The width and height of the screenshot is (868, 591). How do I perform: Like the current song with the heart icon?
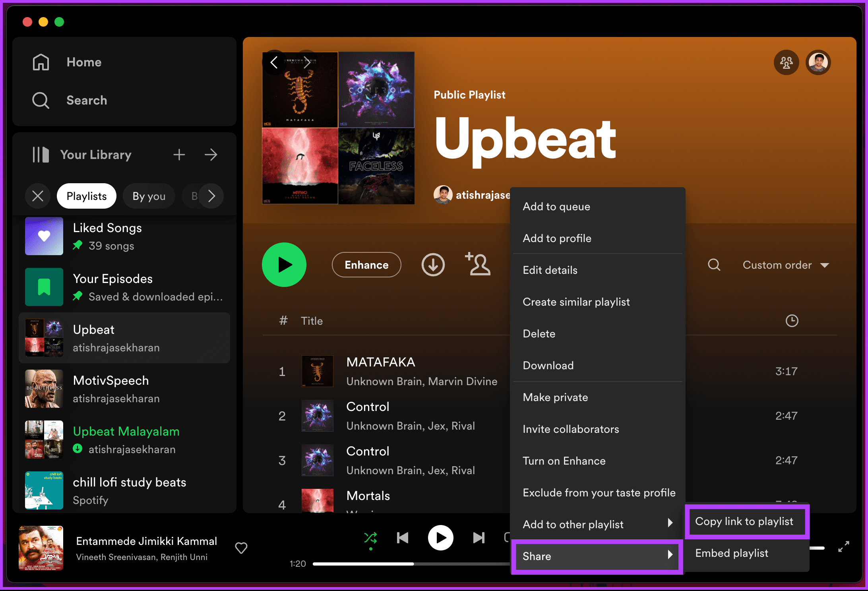pyautogui.click(x=241, y=548)
